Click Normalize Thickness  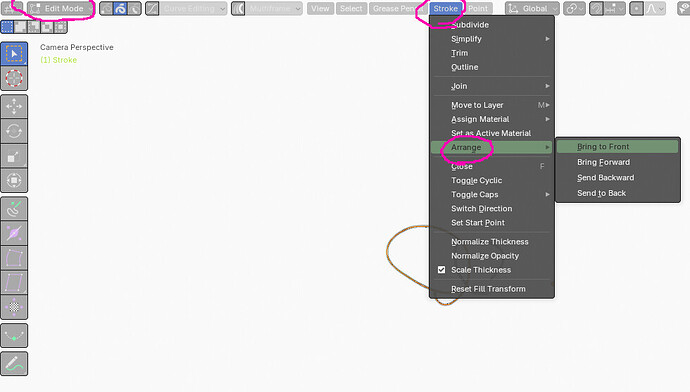492,242
